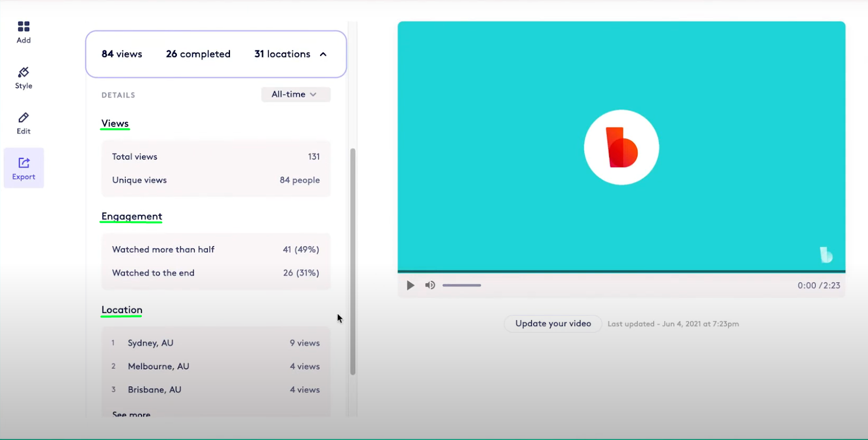This screenshot has width=868, height=440.
Task: Select the Watched to the end label
Action: pyautogui.click(x=153, y=273)
